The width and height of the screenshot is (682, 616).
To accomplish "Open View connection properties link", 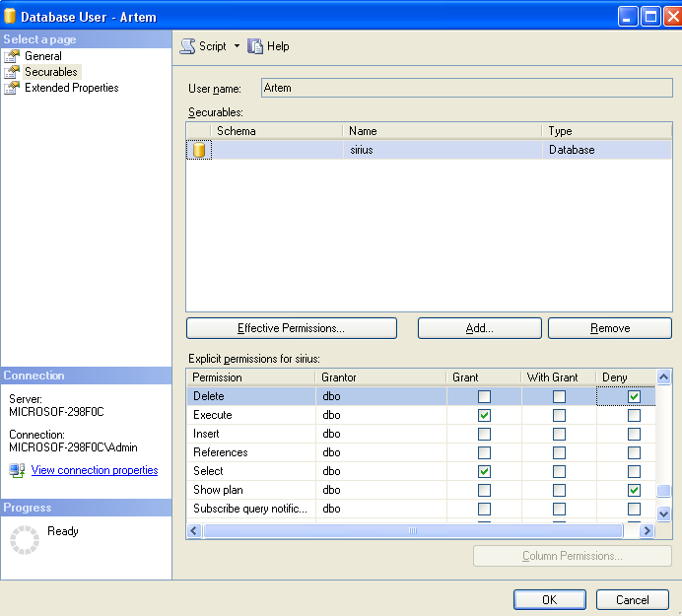I will pyautogui.click(x=95, y=471).
